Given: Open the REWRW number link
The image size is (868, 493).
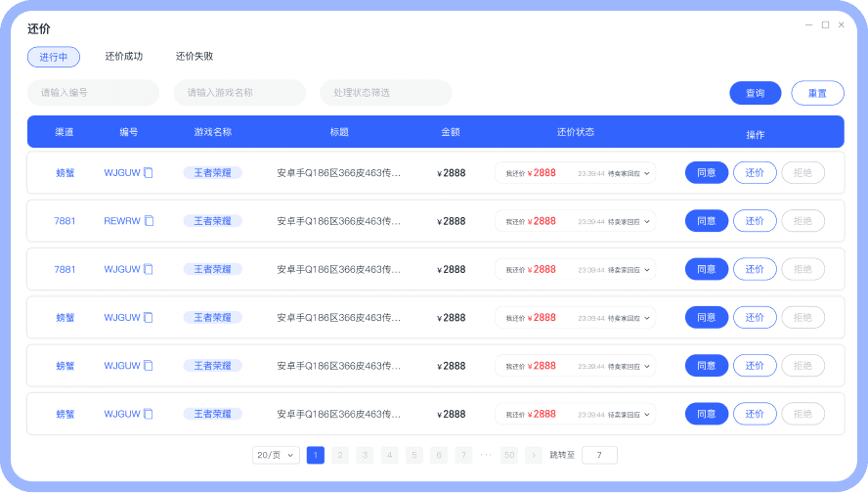Looking at the screenshot, I should [x=122, y=221].
